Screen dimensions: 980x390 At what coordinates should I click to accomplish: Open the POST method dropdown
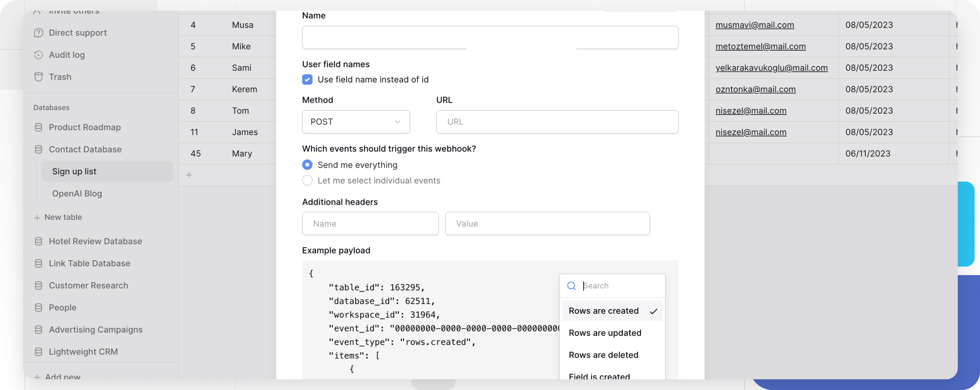pyautogui.click(x=356, y=122)
